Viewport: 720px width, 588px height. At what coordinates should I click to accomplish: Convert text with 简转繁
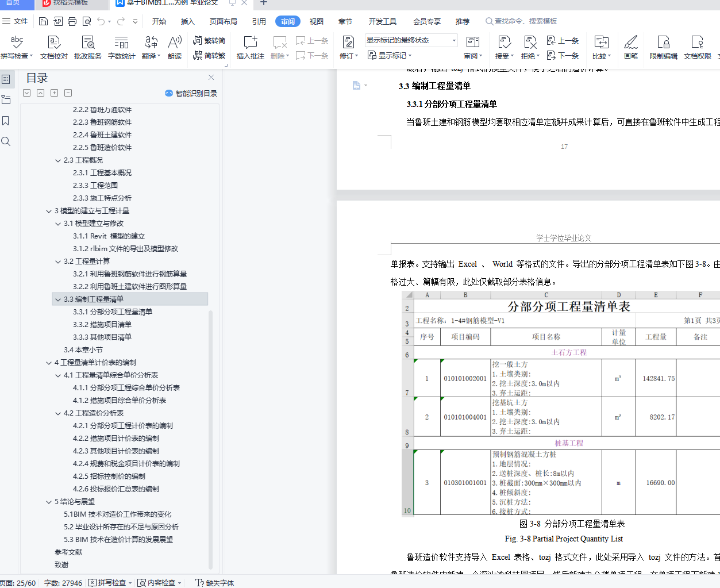point(209,55)
